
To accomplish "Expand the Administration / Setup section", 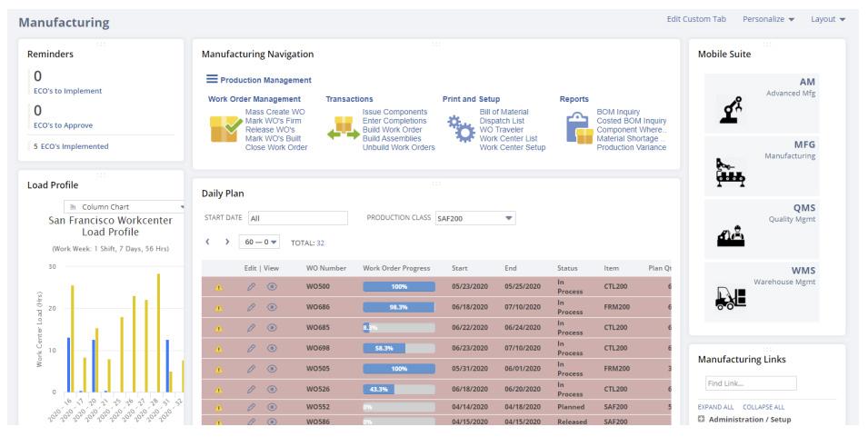I will pos(702,420).
